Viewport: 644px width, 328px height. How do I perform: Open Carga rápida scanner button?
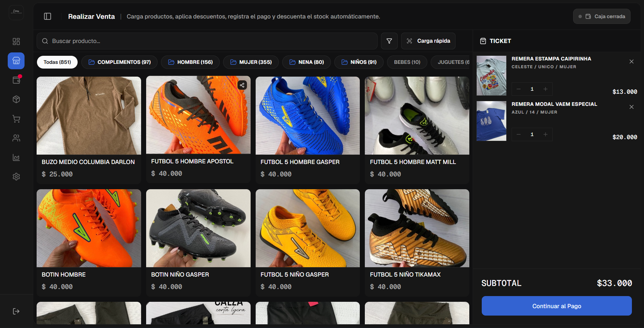tap(428, 41)
